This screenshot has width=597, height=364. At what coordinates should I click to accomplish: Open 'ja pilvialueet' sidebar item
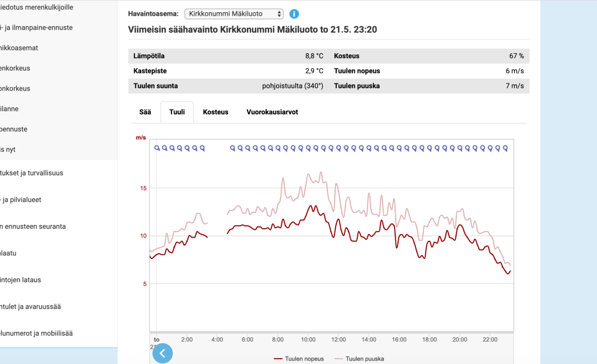(20, 199)
